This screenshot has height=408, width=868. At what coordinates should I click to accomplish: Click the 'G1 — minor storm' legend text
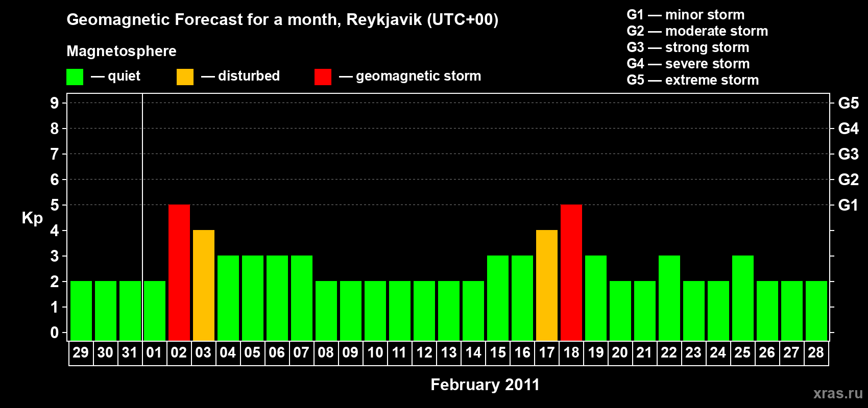[x=686, y=15]
